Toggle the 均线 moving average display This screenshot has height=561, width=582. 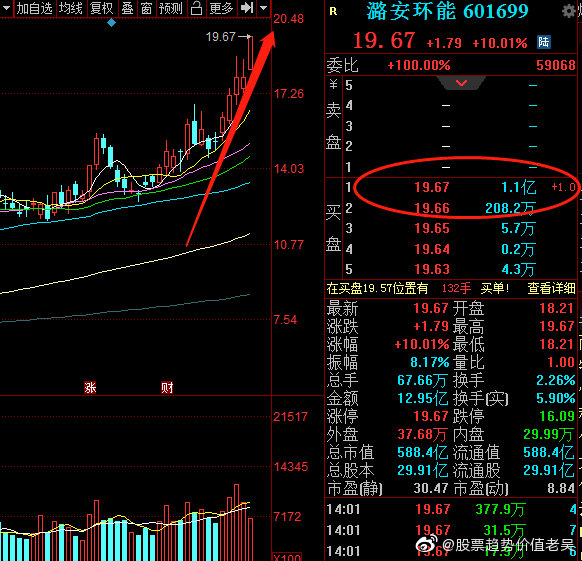coord(71,8)
